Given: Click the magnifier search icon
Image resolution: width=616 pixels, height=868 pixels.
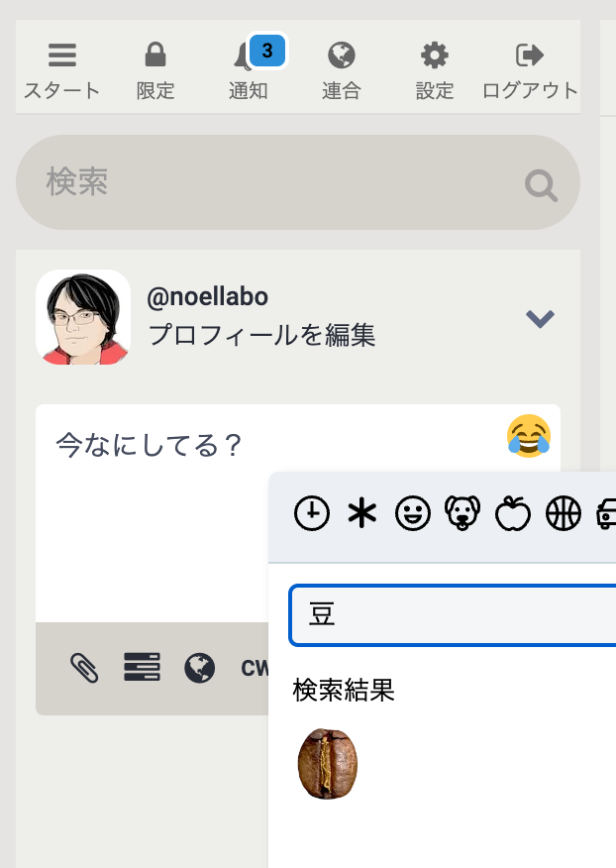Looking at the screenshot, I should (541, 185).
